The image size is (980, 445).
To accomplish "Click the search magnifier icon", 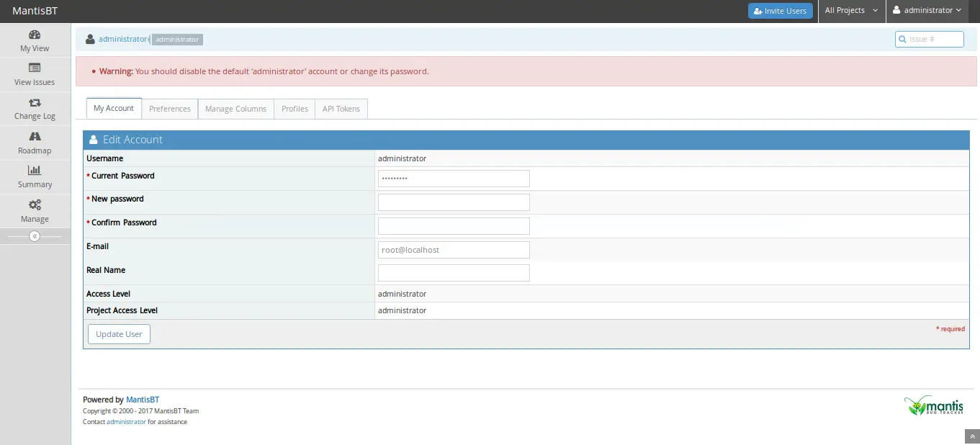I will pos(902,39).
